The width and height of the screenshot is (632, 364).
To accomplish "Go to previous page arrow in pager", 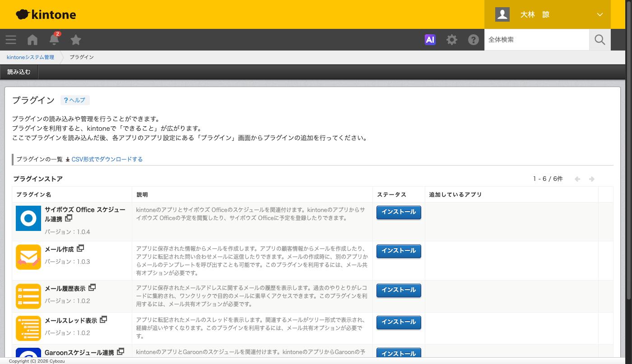I will 577,179.
